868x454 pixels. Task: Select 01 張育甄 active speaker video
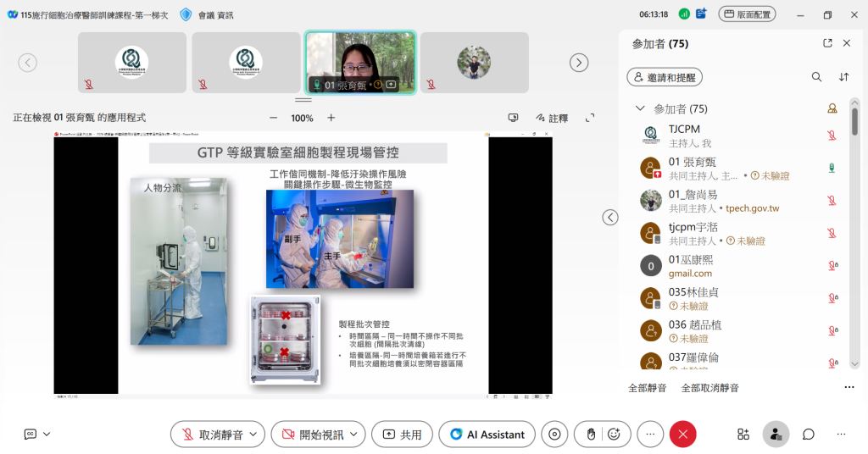tap(360, 62)
